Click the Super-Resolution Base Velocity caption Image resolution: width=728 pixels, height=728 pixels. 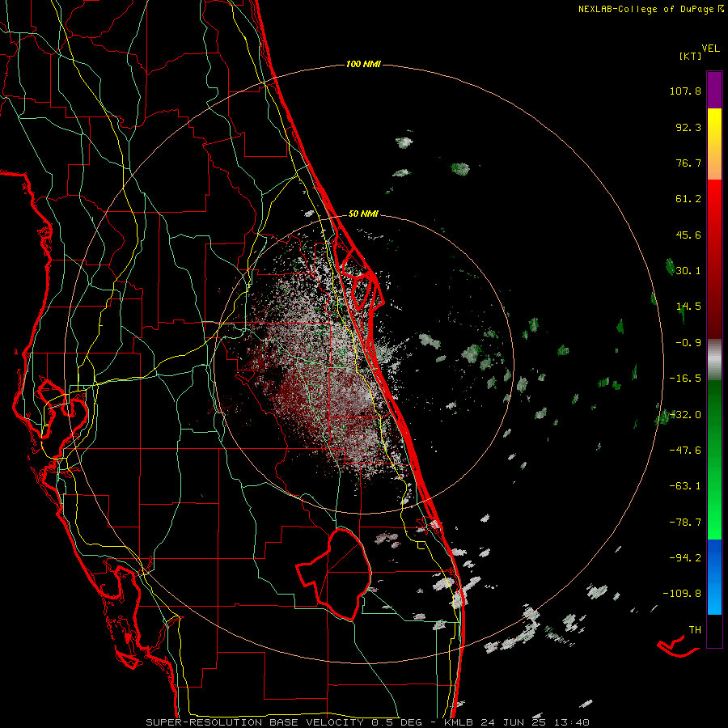(x=367, y=722)
